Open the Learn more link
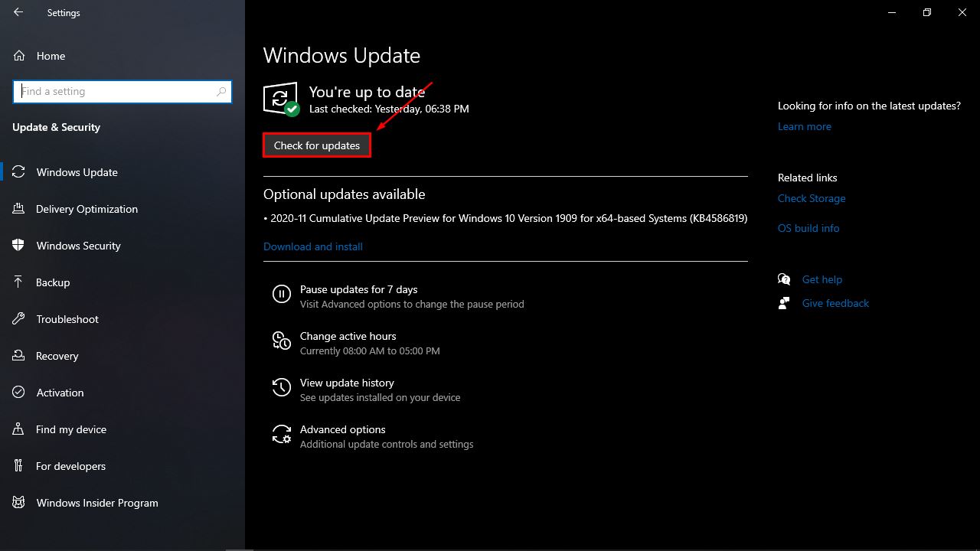This screenshot has height=551, width=980. (805, 126)
